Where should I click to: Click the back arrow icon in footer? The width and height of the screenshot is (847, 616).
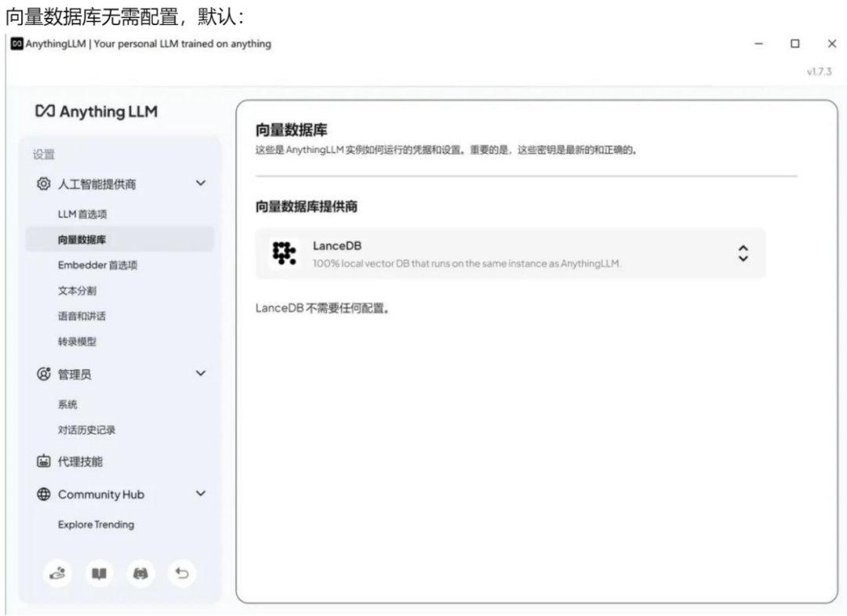182,574
